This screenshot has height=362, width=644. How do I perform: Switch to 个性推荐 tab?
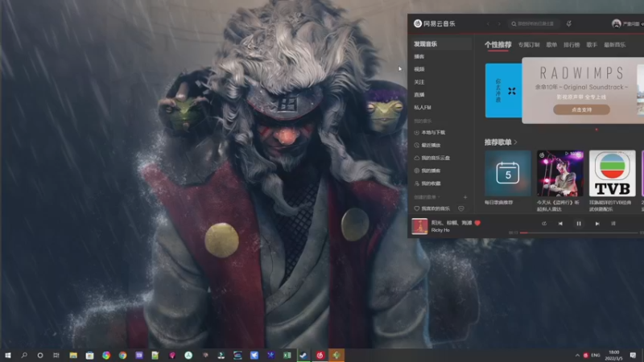497,45
